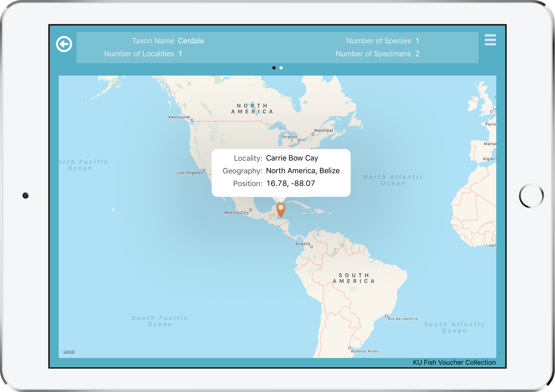Tap the back arrow circle button
This screenshot has height=392, width=555.
[64, 44]
